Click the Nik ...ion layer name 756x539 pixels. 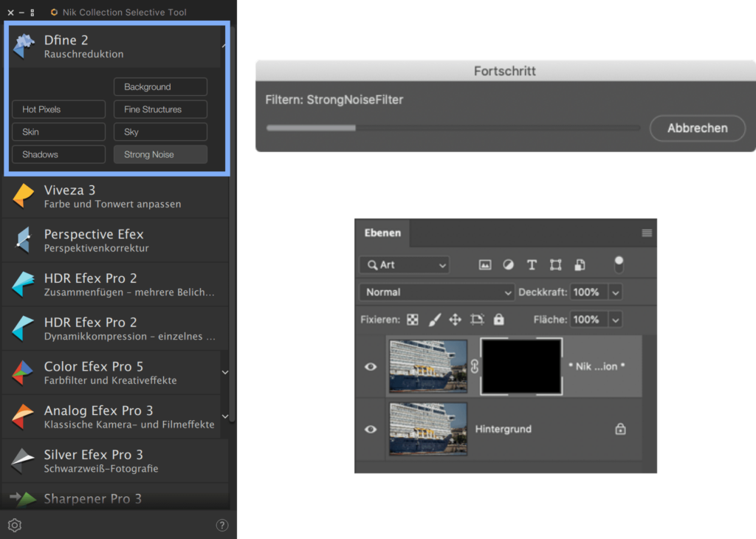[597, 366]
